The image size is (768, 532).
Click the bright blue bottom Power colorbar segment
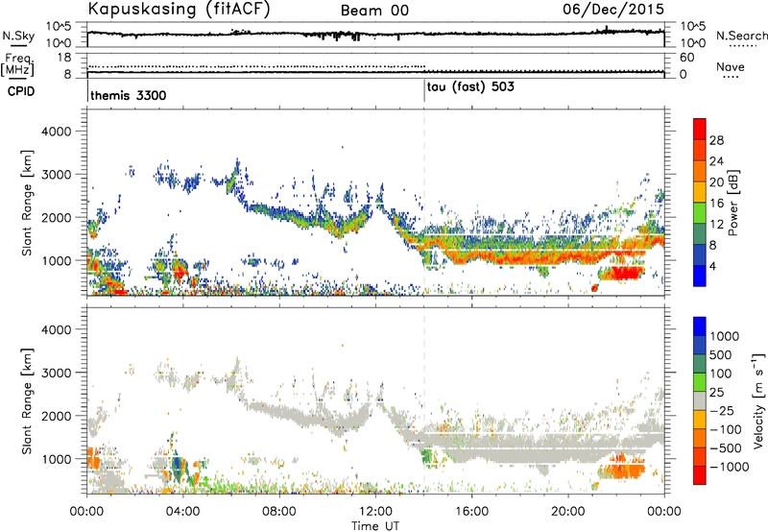click(x=700, y=276)
